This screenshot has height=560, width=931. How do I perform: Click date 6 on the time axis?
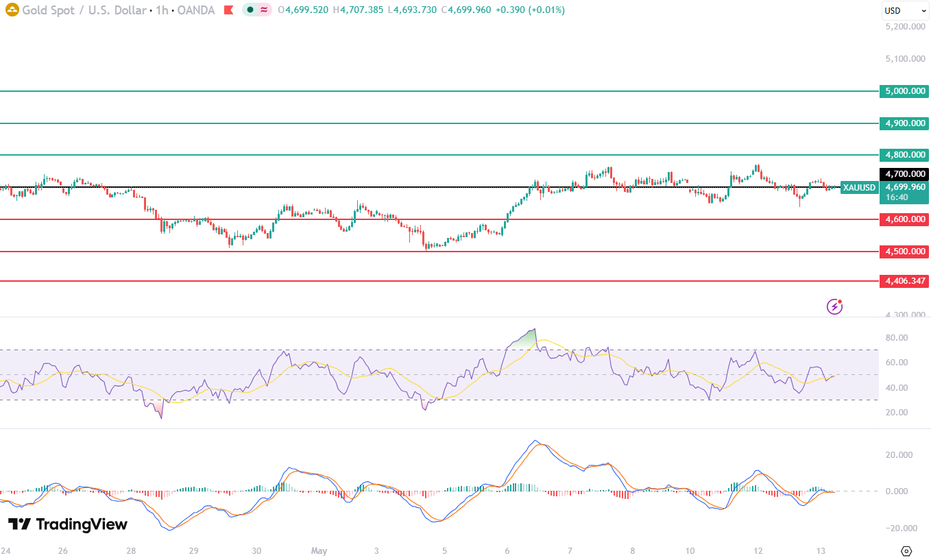[x=507, y=550]
